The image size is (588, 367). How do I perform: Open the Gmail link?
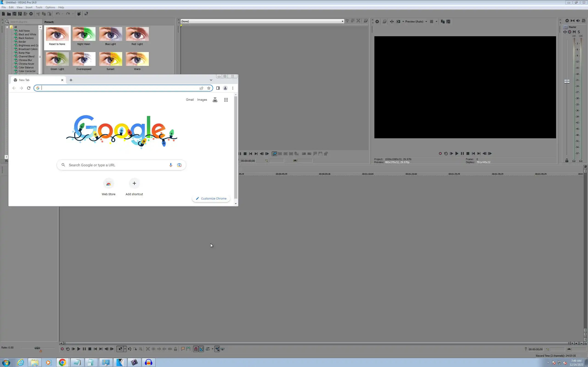190,100
